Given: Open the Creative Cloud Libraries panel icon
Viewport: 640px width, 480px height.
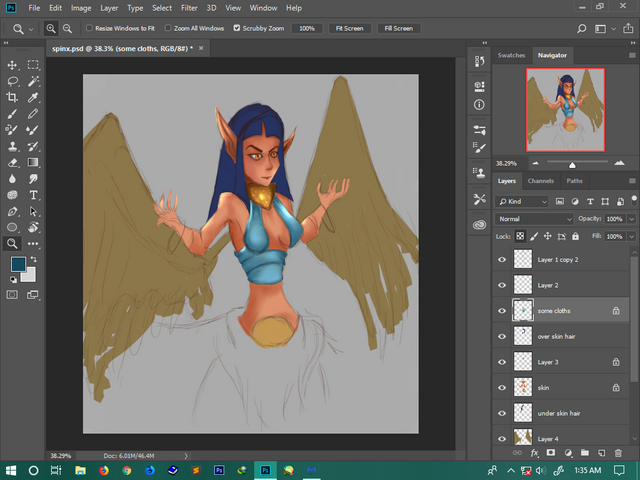Looking at the screenshot, I should point(480,225).
